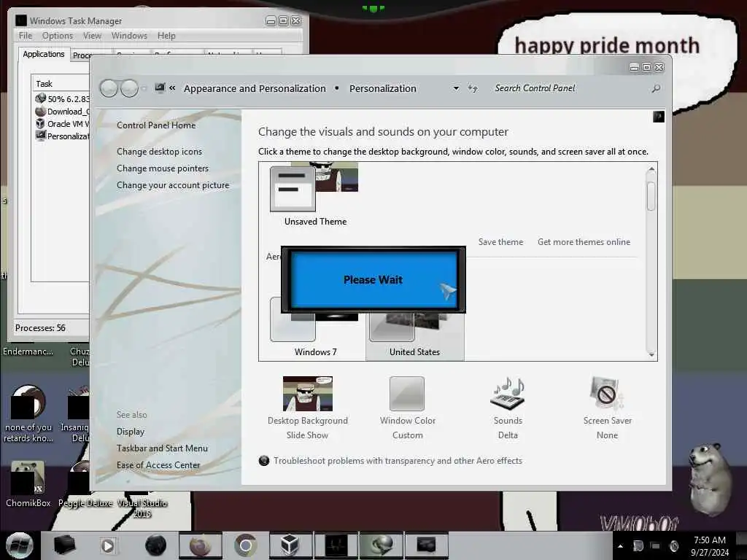Viewport: 747px width, 560px height.
Task: Click Change mouse pointers link
Action: (x=163, y=168)
